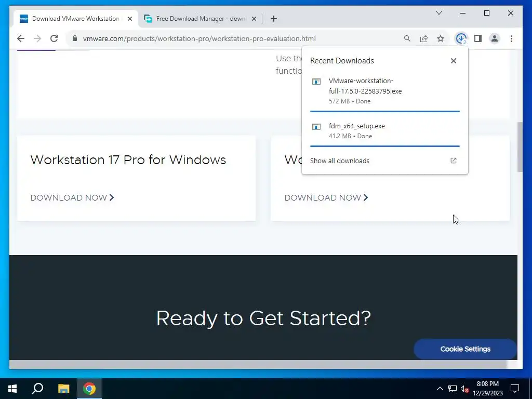
Task: Open fdm_x64_setup.exe file icon
Action: tap(316, 127)
